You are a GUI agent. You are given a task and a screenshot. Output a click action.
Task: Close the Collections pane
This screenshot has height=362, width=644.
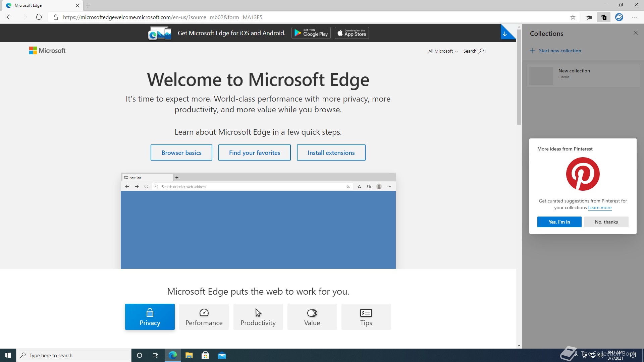click(x=635, y=33)
